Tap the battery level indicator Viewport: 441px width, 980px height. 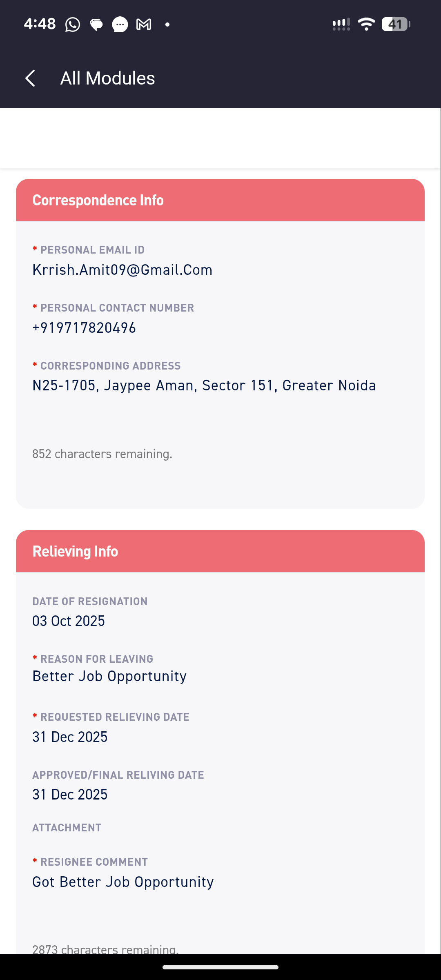395,24
